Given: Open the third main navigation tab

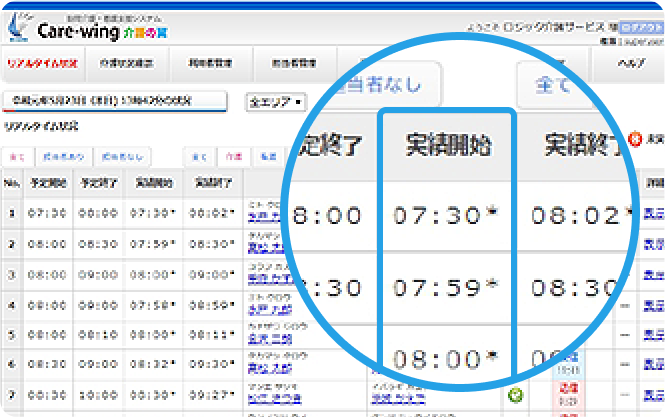Looking at the screenshot, I should tap(211, 64).
